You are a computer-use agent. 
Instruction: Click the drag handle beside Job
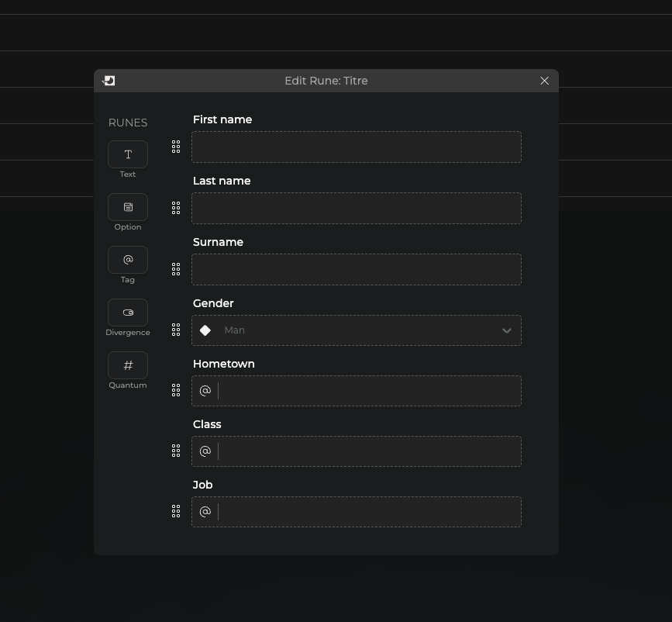click(x=176, y=512)
